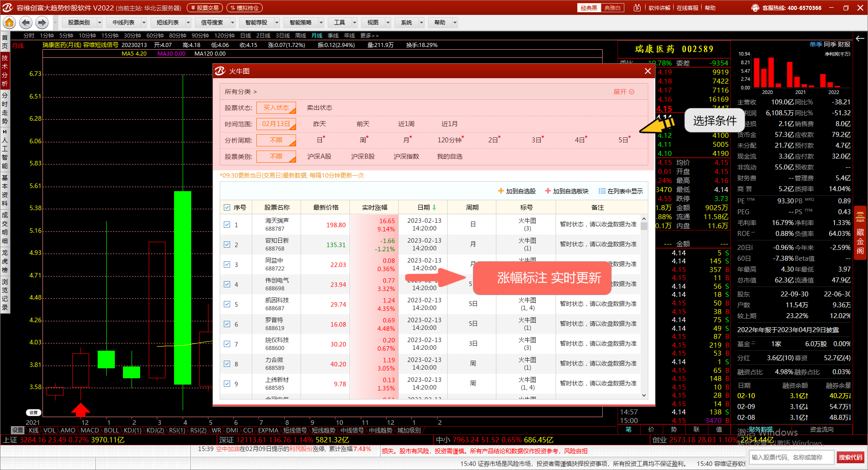Close the 火牛图 dialog

tap(647, 71)
